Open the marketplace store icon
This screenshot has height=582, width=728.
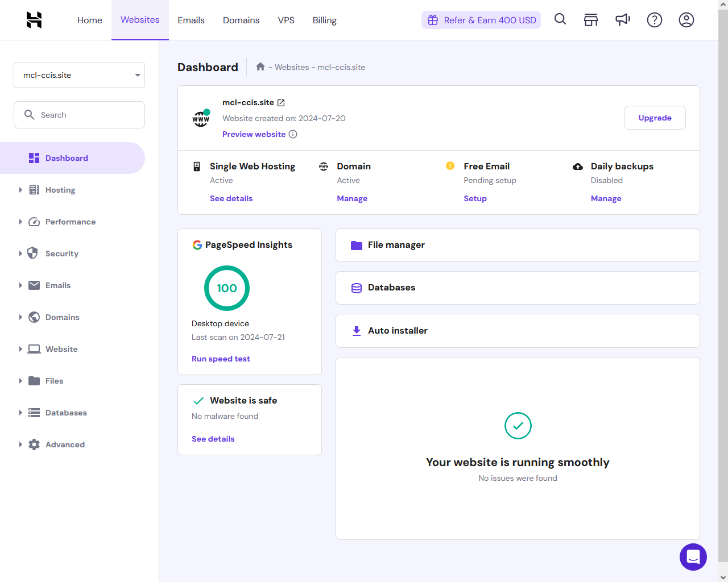point(591,20)
